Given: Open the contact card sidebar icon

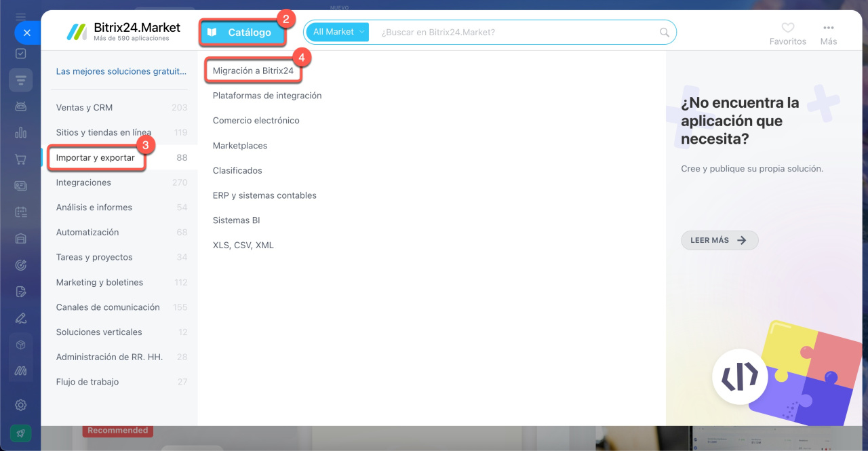Looking at the screenshot, I should [21, 186].
